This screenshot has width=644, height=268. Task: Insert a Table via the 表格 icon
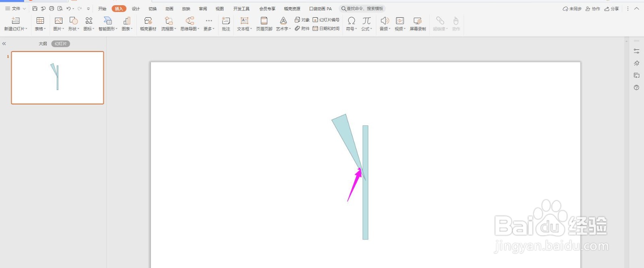(x=40, y=20)
